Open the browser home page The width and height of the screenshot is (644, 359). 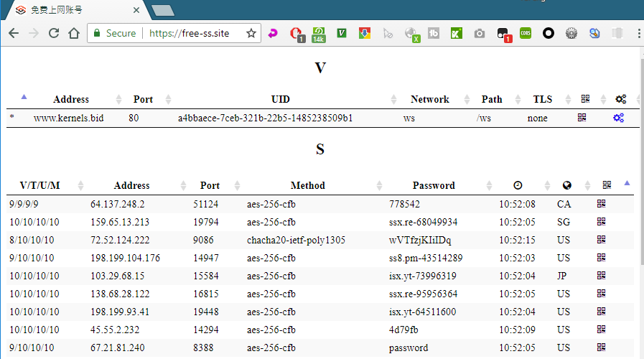(74, 33)
